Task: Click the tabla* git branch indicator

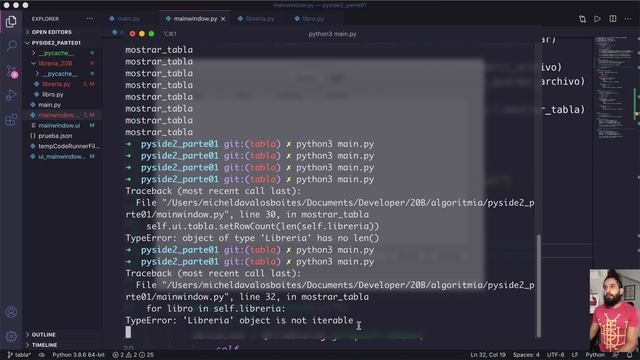Action: point(19,355)
